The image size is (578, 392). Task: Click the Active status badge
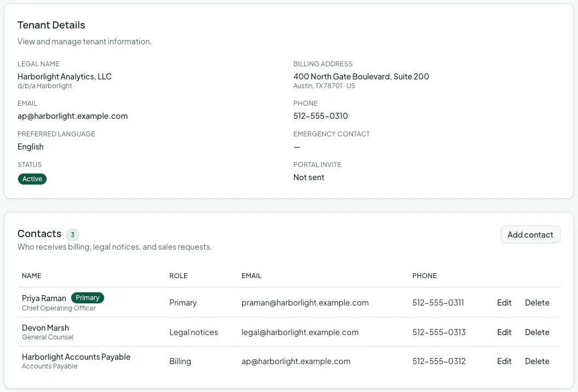click(32, 179)
